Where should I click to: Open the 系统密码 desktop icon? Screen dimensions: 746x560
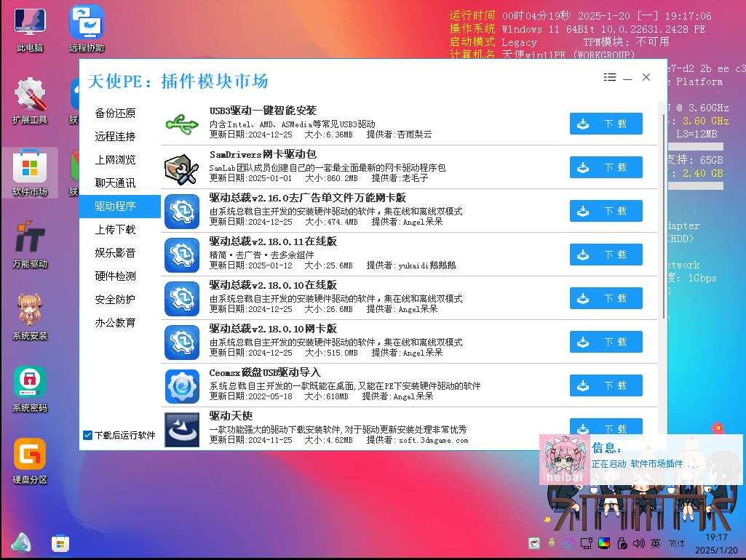[x=30, y=389]
